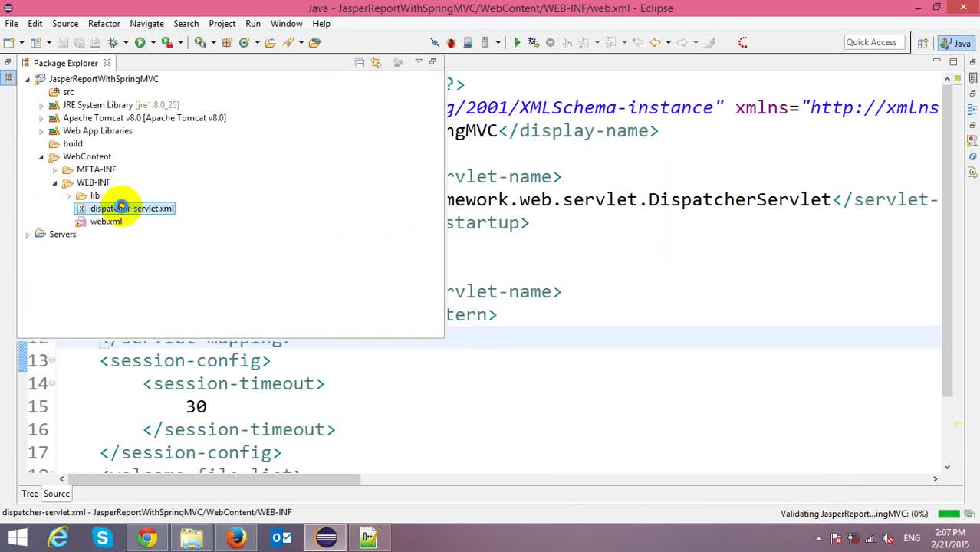Open the Edit menu

pos(35,24)
